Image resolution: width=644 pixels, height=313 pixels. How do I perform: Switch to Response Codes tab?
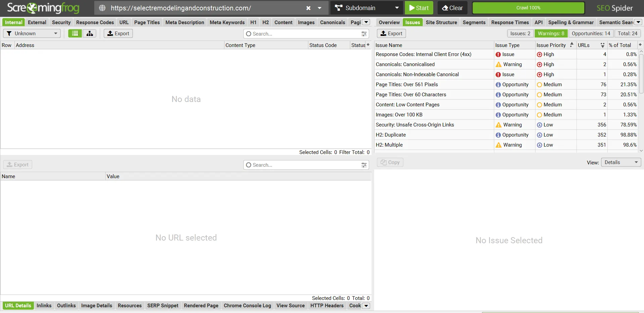click(95, 22)
